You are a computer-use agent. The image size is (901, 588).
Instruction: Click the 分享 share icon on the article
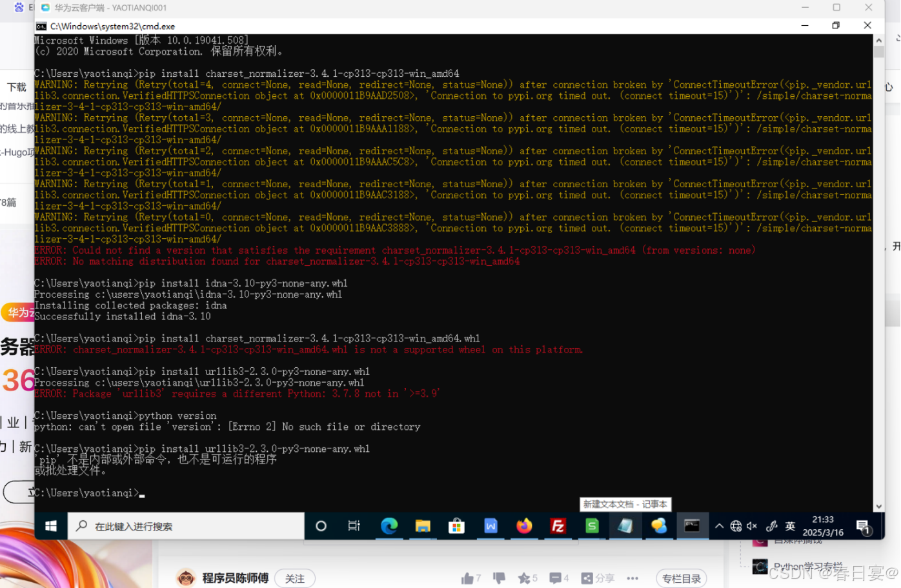pos(588,578)
